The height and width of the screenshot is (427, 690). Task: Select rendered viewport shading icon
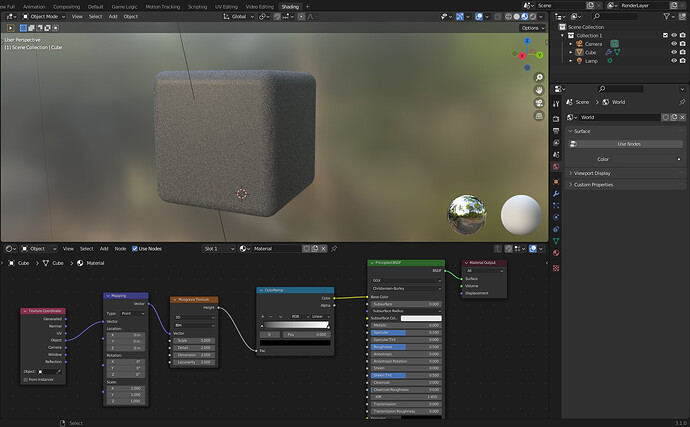point(533,17)
